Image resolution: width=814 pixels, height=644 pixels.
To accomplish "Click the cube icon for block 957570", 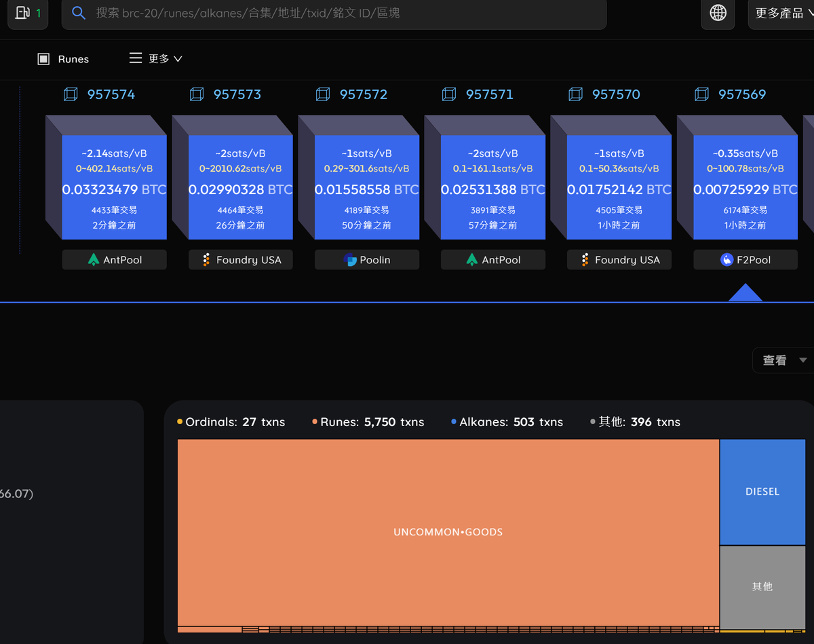I will (575, 94).
